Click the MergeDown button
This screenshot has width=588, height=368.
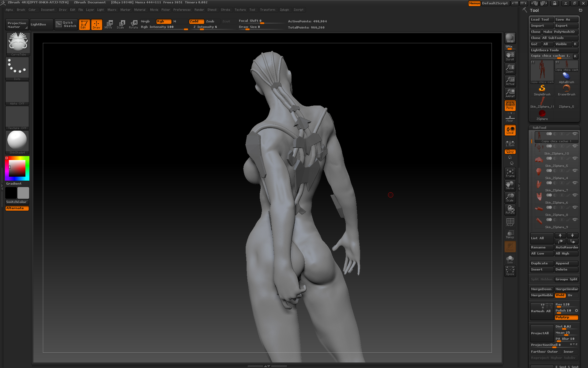pos(541,289)
